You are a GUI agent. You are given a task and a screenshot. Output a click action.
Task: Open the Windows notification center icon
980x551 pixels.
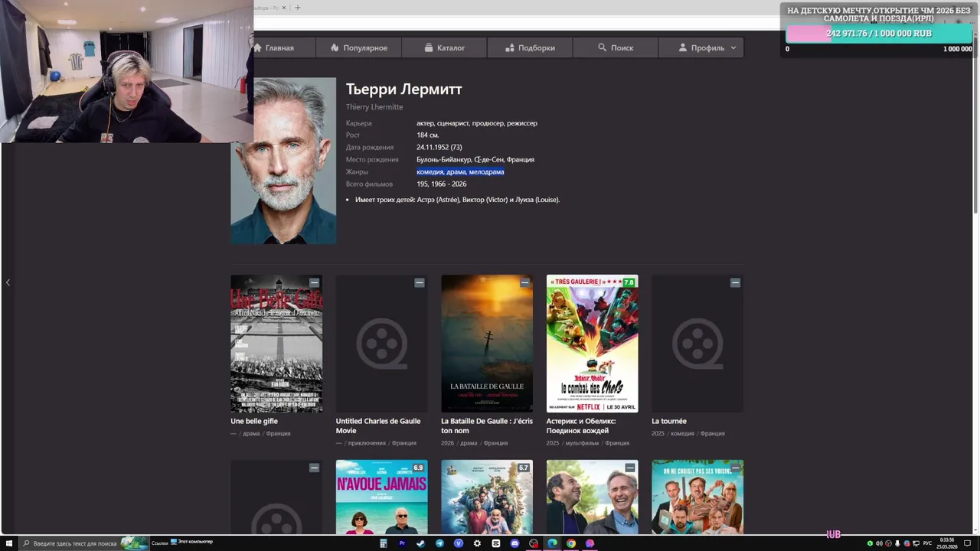tap(967, 543)
